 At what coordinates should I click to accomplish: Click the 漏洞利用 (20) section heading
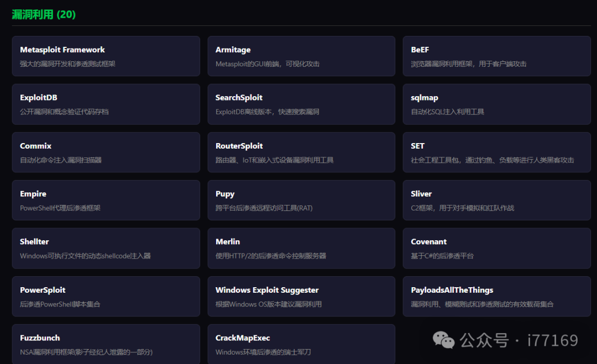44,14
